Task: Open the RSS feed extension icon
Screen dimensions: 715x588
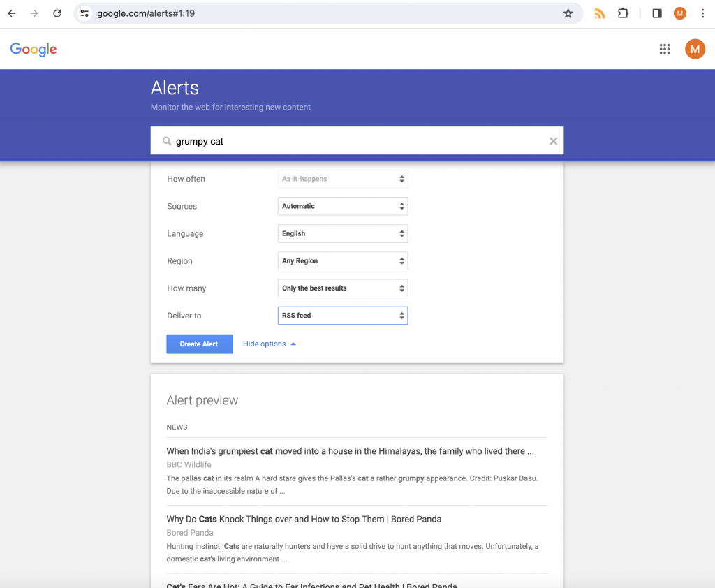Action: pyautogui.click(x=600, y=13)
